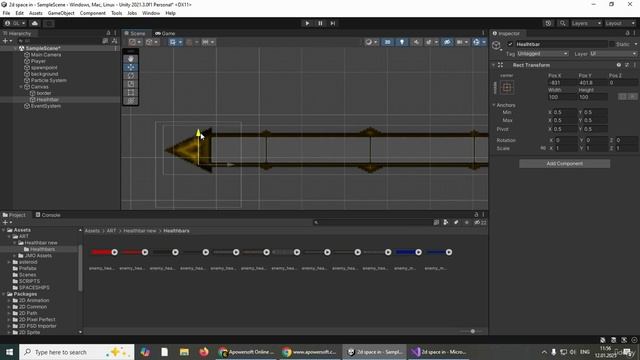Image resolution: width=640 pixels, height=360 pixels.
Task: Select the Player object in Hierarchy
Action: 38,61
